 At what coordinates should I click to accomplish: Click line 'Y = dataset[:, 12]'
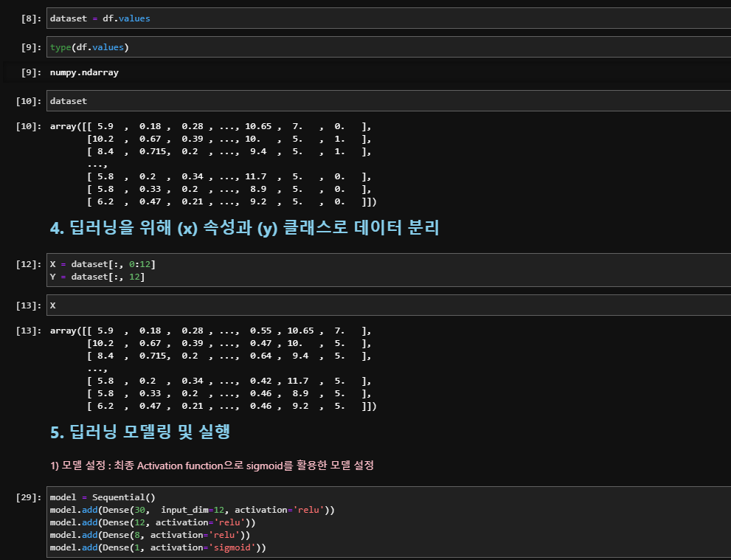coord(97,277)
